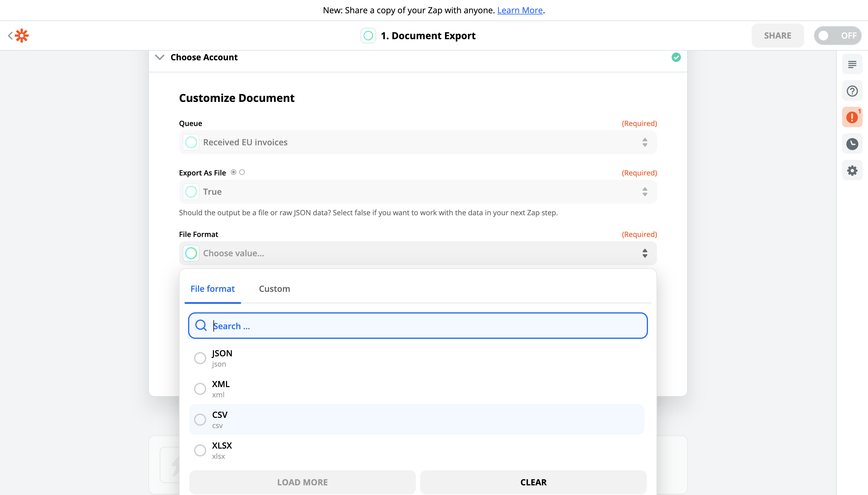Choose the XLSX radio option

[x=200, y=450]
